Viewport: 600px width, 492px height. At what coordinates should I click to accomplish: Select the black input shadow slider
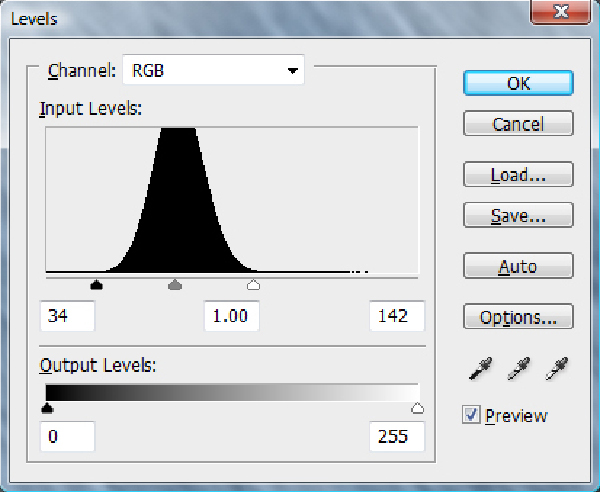96,284
